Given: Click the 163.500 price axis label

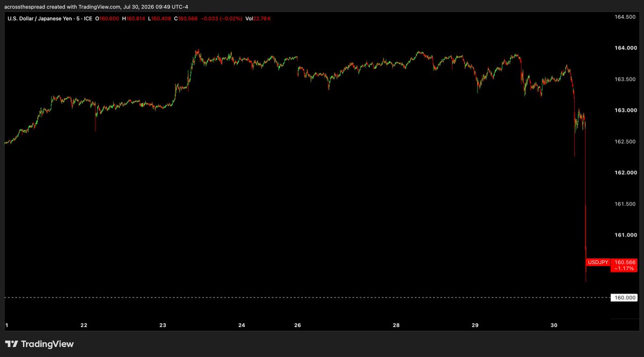Looking at the screenshot, I should pyautogui.click(x=625, y=79).
